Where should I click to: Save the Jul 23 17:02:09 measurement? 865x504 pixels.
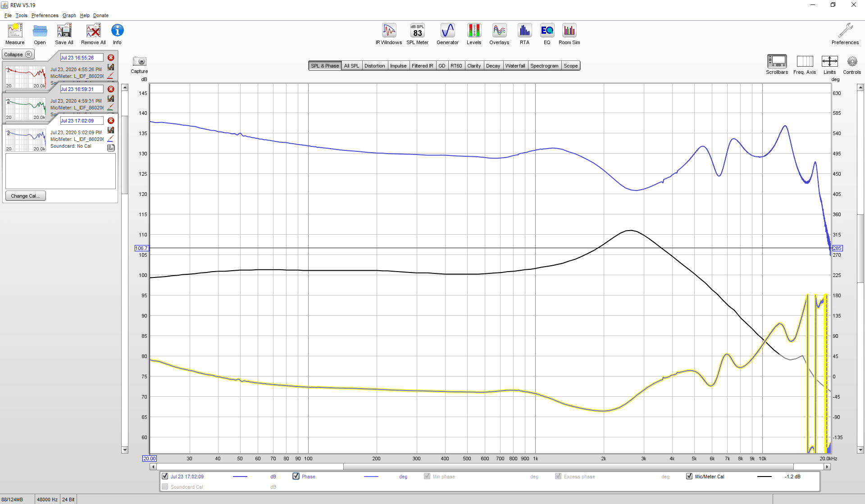point(111,130)
